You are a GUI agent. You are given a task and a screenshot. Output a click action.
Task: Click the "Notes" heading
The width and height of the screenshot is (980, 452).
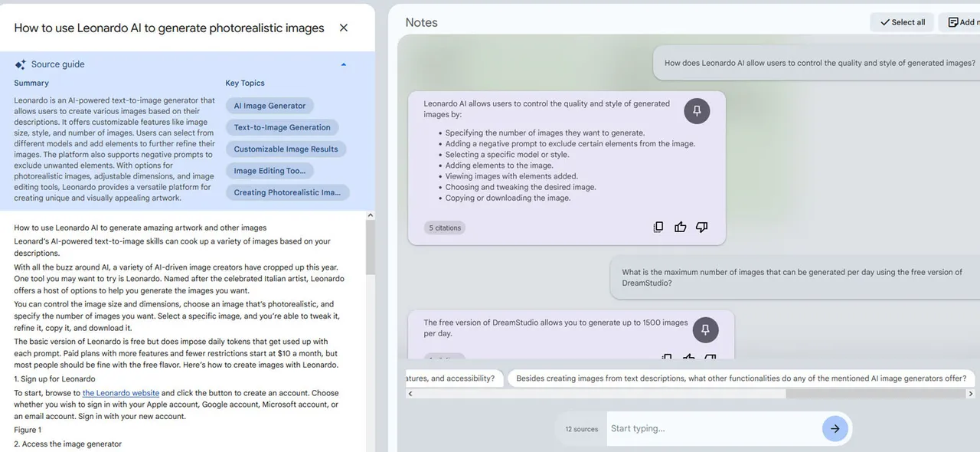422,22
